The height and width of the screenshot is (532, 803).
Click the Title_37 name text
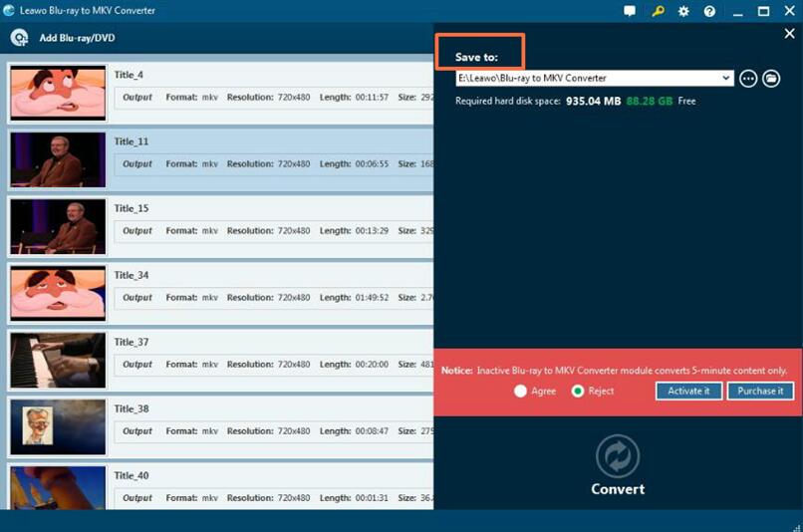132,342
